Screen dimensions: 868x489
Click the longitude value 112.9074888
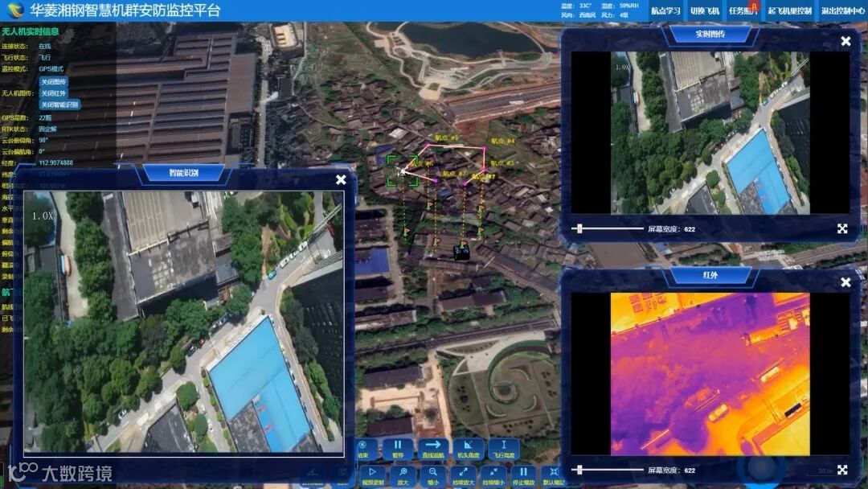click(x=56, y=162)
